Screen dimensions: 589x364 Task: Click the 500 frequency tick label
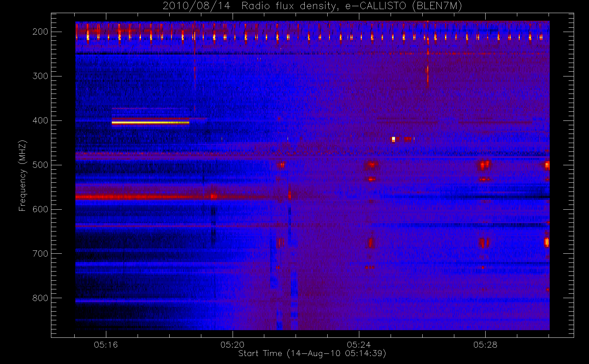point(40,165)
